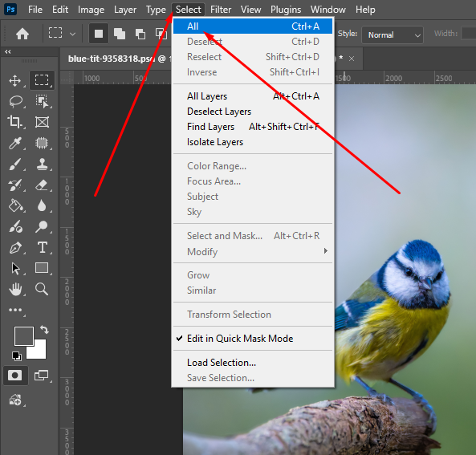Select the Path Selection tool
This screenshot has width=476, height=455.
click(x=15, y=269)
